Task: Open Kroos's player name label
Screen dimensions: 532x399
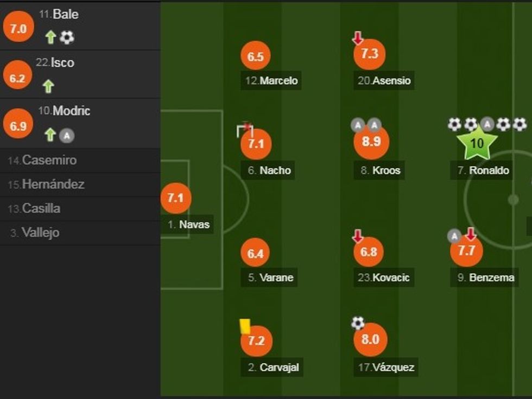Action: click(x=381, y=170)
